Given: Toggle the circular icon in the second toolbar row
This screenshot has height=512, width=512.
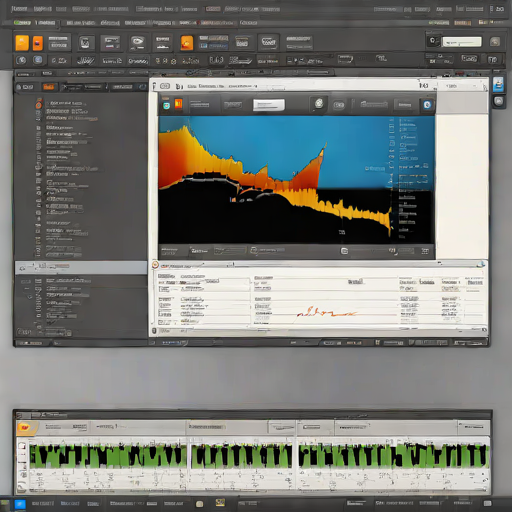Looking at the screenshot, I should (x=21, y=60).
